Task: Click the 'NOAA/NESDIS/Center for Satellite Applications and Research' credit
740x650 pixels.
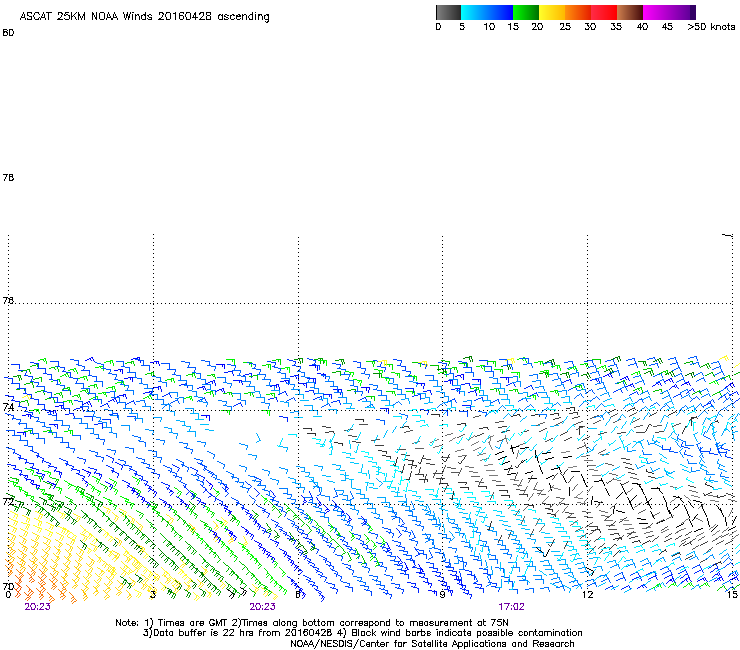Action: click(432, 644)
